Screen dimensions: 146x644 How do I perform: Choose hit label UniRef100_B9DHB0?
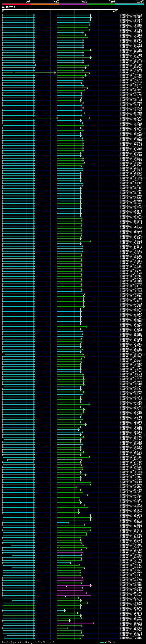[x=131, y=40]
